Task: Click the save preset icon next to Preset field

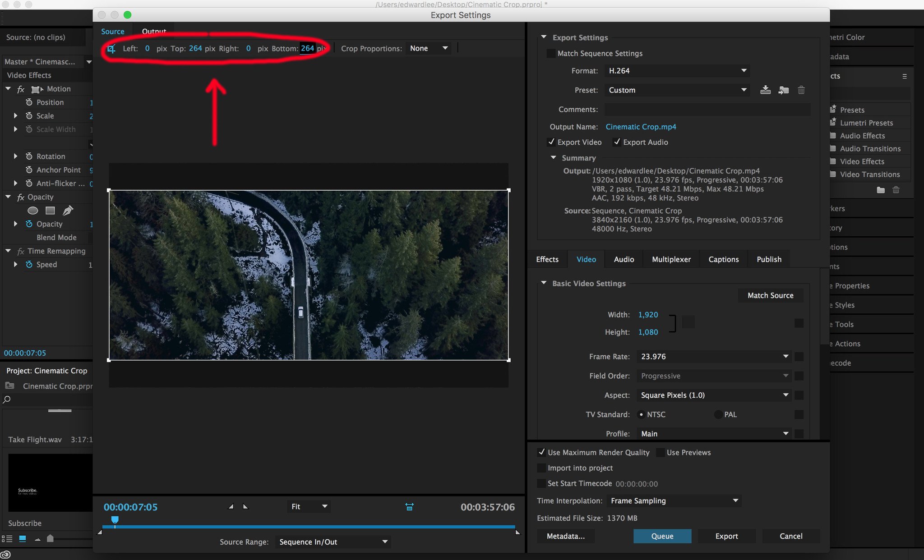Action: click(x=764, y=90)
